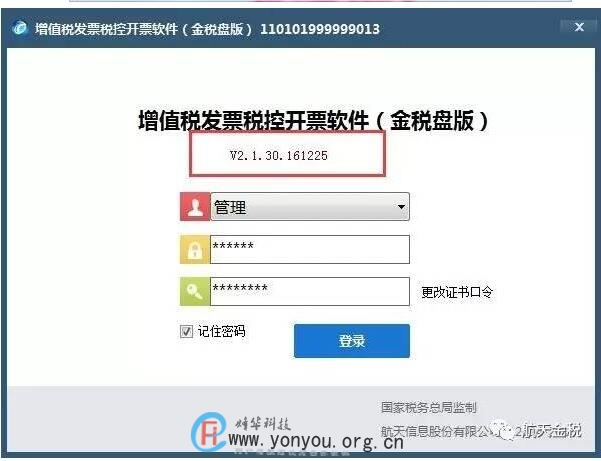The width and height of the screenshot is (601, 461).
Task: Click the WeChat watermark icon at bottom right
Action: (502, 431)
